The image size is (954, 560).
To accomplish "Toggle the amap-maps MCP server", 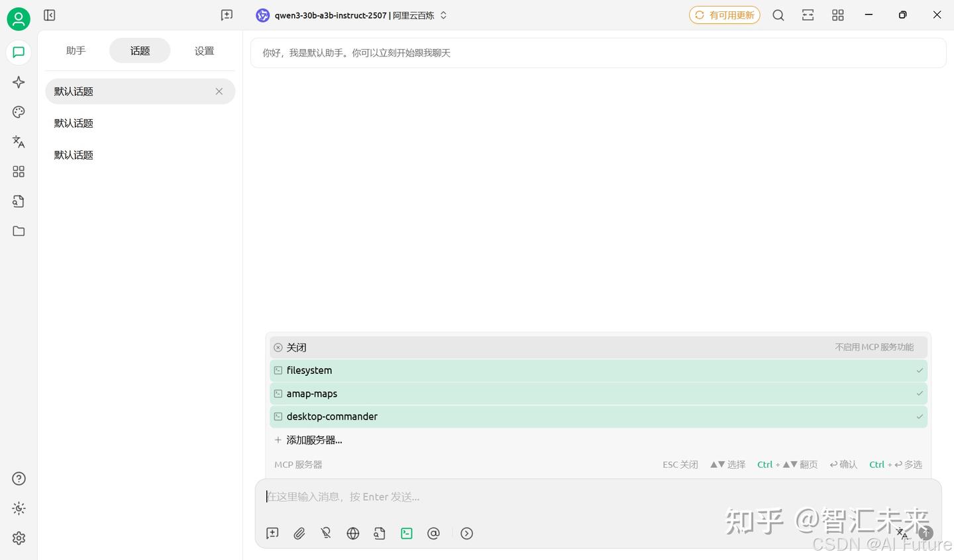I will [x=598, y=394].
